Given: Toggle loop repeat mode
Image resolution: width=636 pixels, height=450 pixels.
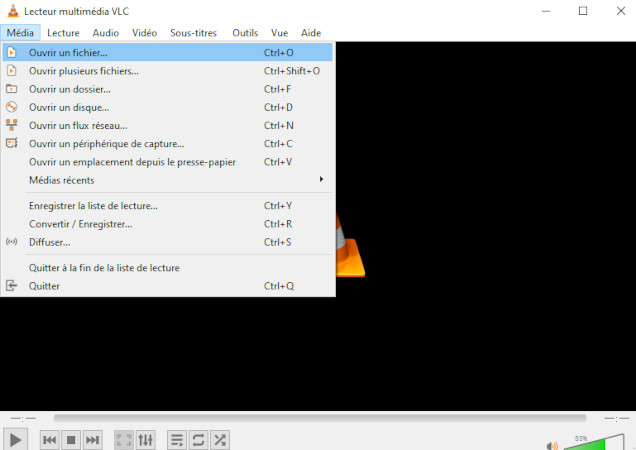Looking at the screenshot, I should click(x=198, y=440).
